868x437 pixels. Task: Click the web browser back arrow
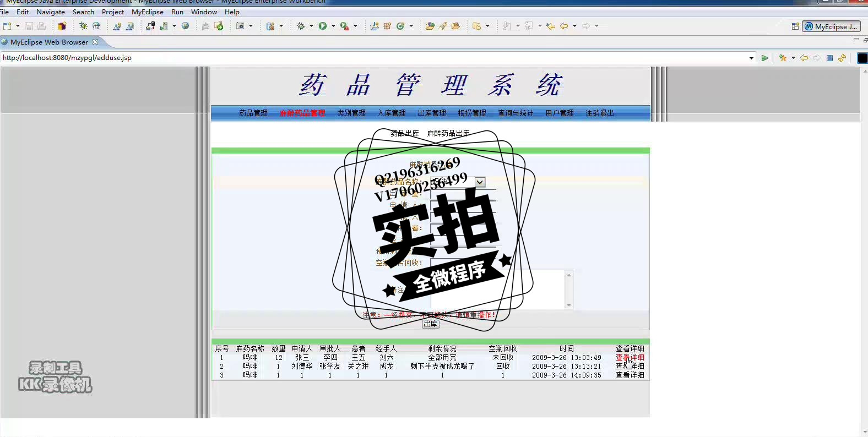coord(804,58)
